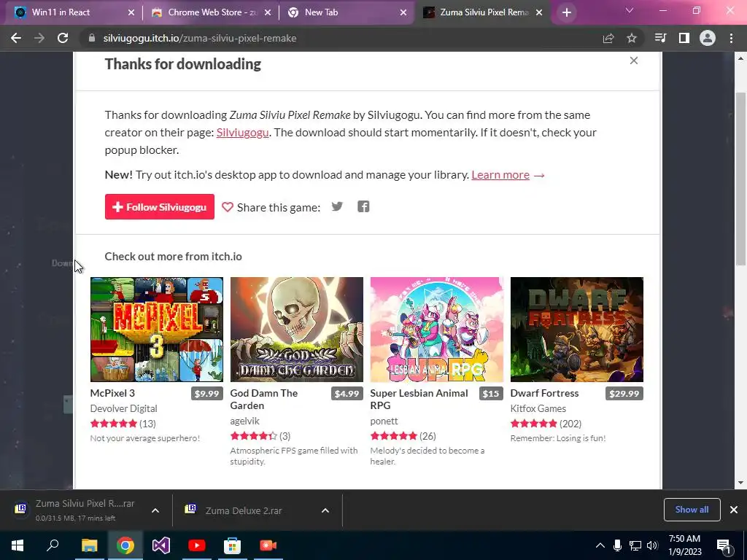747x560 pixels.
Task: Open the ponett author link
Action: (384, 421)
